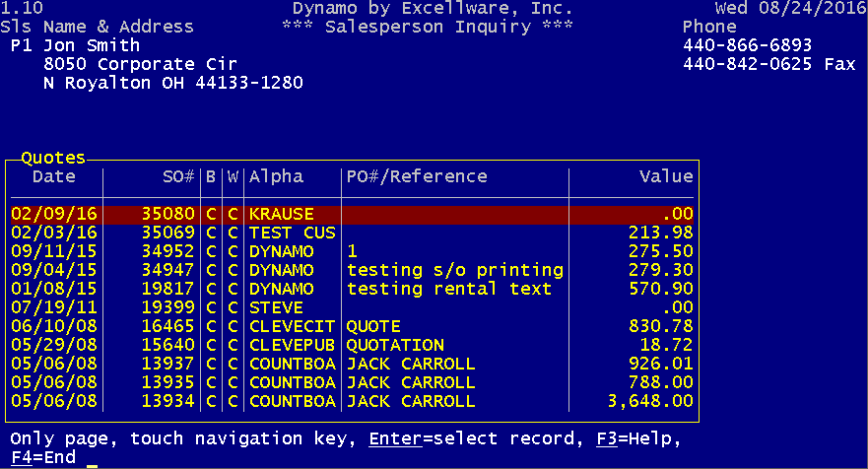Select the DYNAMO quote 34952
The height and width of the screenshot is (469, 868).
coord(352,251)
